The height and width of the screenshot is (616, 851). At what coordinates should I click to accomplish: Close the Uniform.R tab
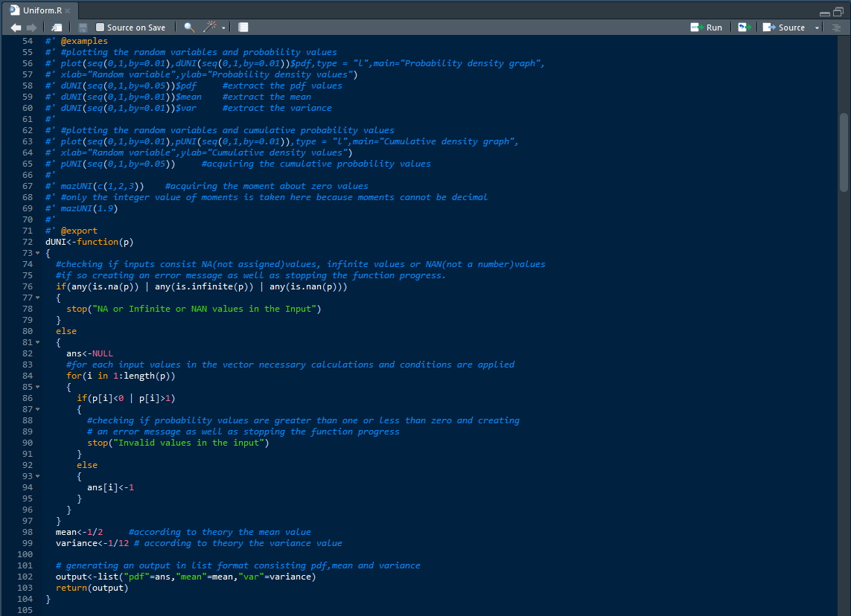pyautogui.click(x=68, y=11)
